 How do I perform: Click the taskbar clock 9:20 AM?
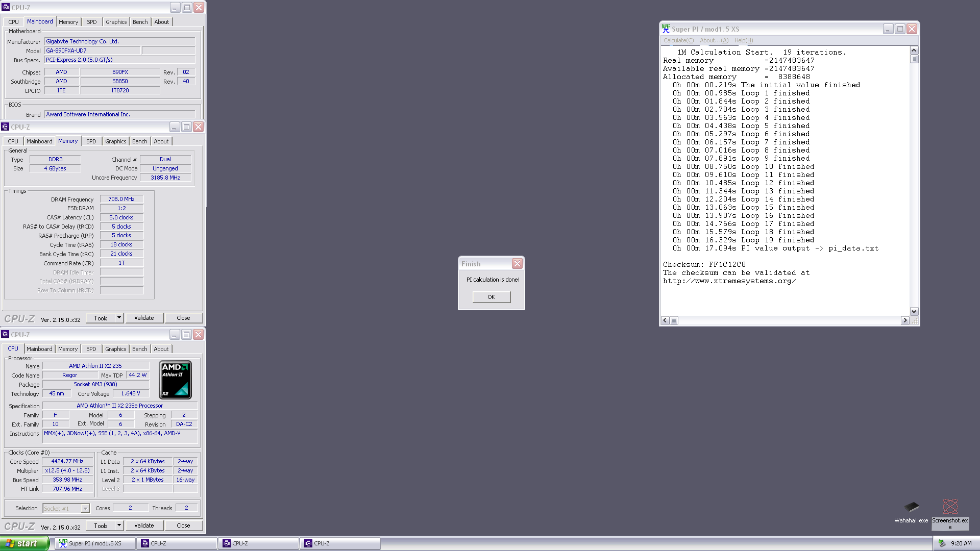[961, 543]
